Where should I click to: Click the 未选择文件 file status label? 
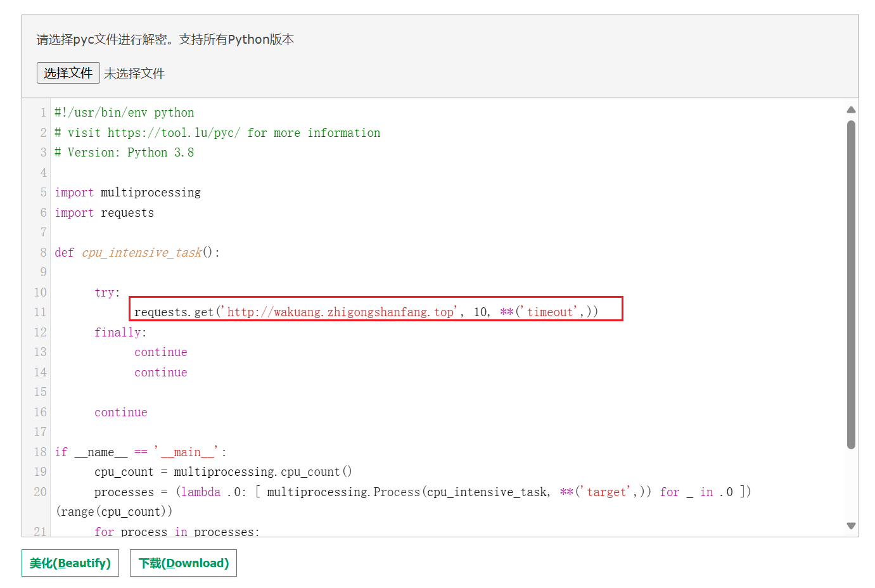(134, 73)
